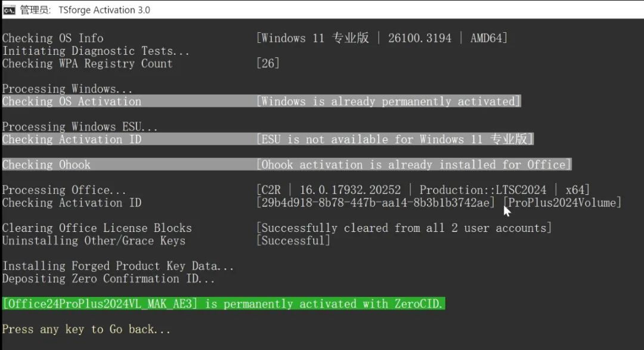Image resolution: width=644 pixels, height=350 pixels.
Task: Click the Ohook activation is already installed message
Action: tap(414, 165)
